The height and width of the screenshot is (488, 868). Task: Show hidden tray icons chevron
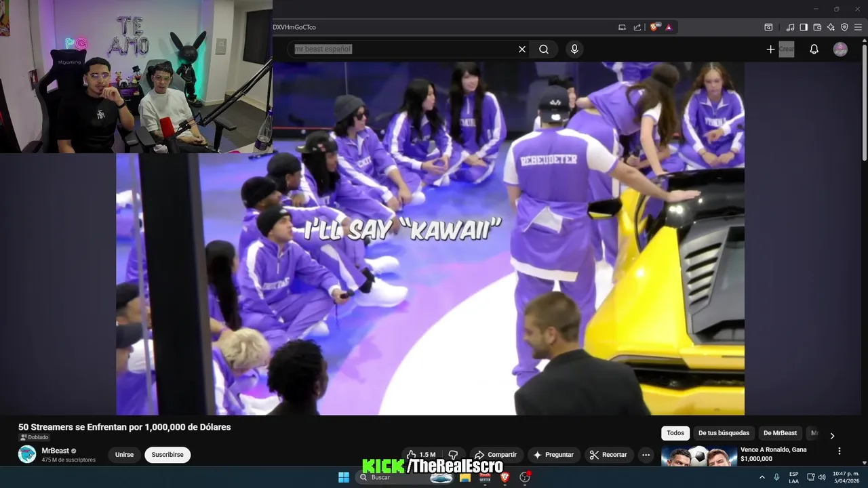(762, 477)
